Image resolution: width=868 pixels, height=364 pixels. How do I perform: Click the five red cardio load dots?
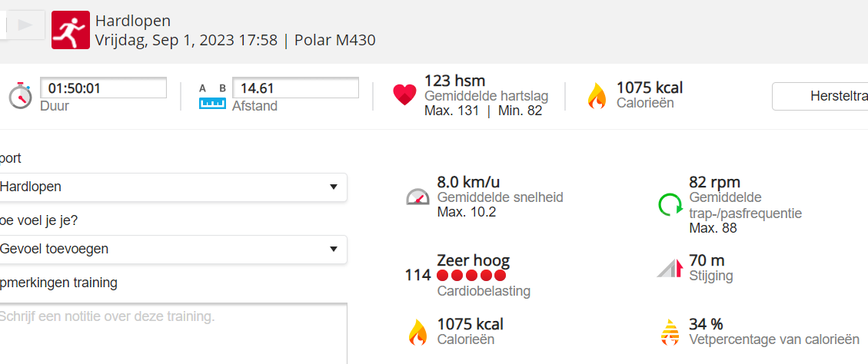click(x=471, y=275)
